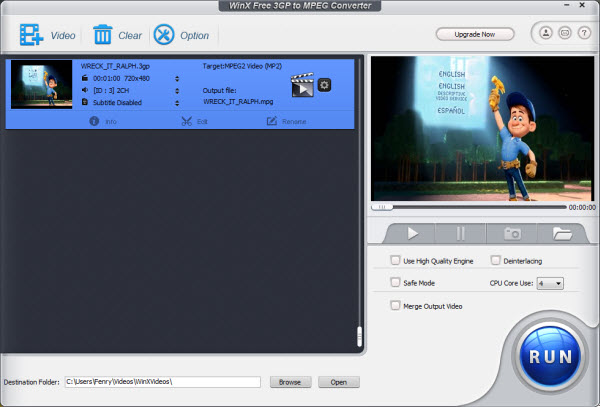Screen dimensions: 600x407
Task: Click the video duration clapper icon
Action: coord(85,78)
